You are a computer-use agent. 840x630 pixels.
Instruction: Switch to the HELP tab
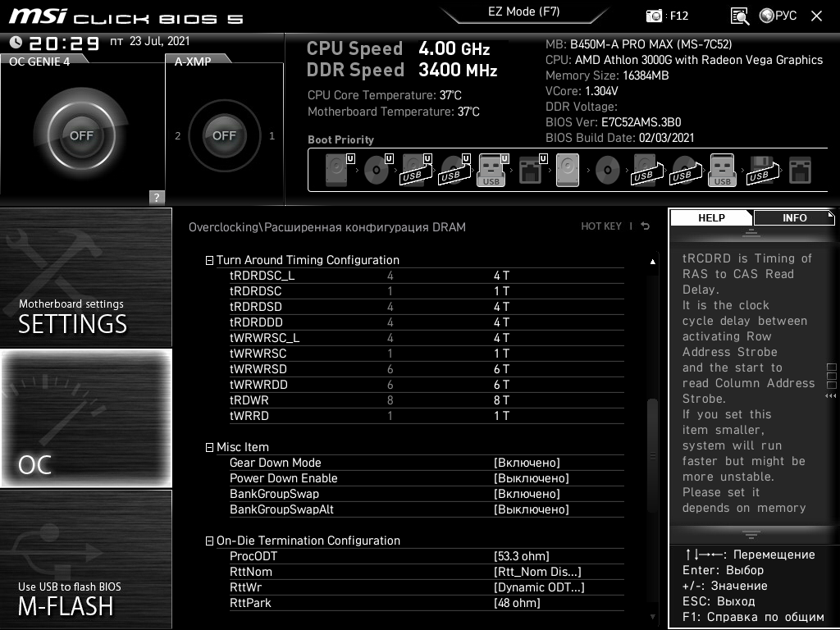[x=711, y=217]
